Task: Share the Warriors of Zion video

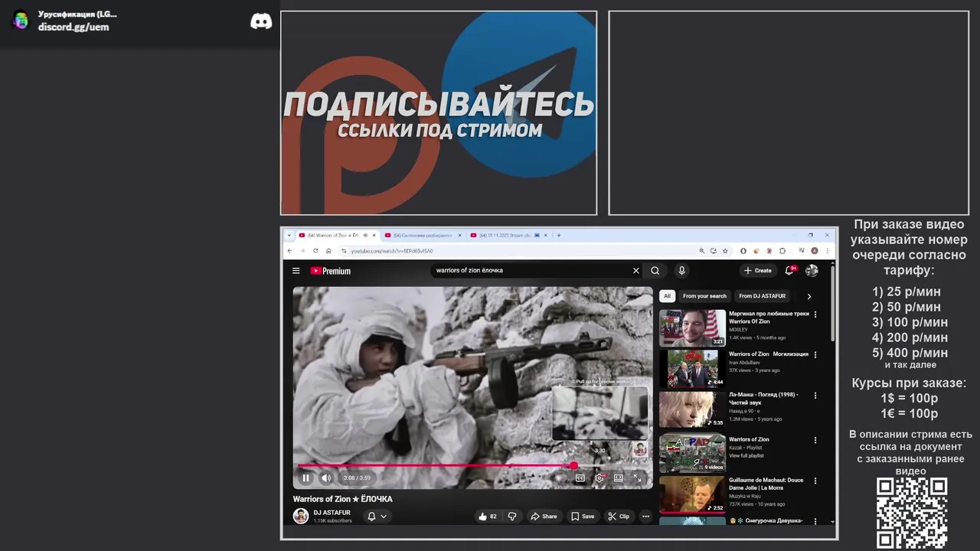Action: coord(544,517)
